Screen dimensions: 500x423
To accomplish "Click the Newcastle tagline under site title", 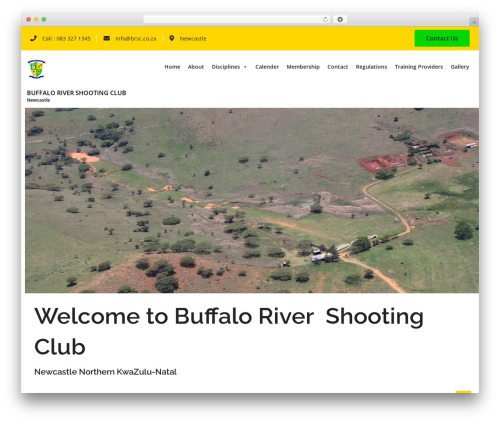I will click(x=38, y=100).
